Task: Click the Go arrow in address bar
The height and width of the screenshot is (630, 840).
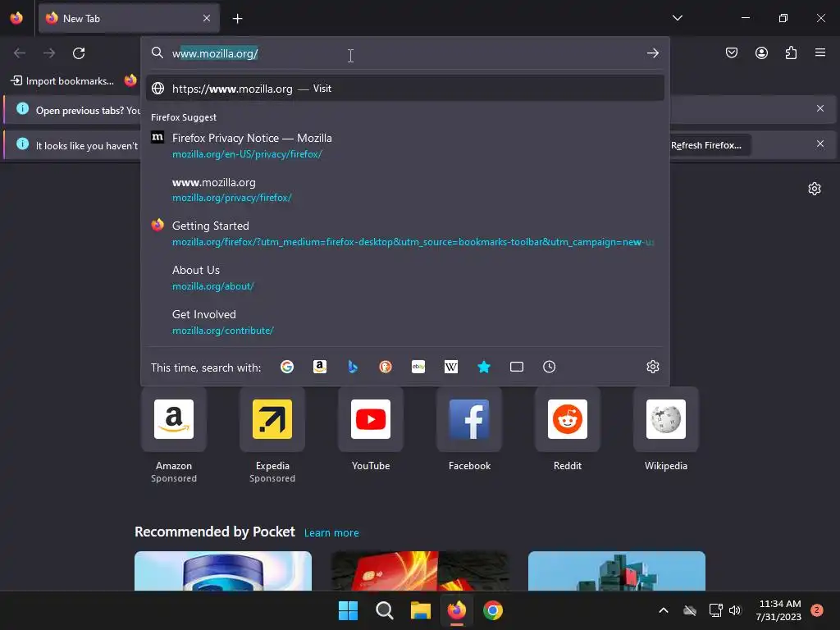Action: pyautogui.click(x=652, y=53)
